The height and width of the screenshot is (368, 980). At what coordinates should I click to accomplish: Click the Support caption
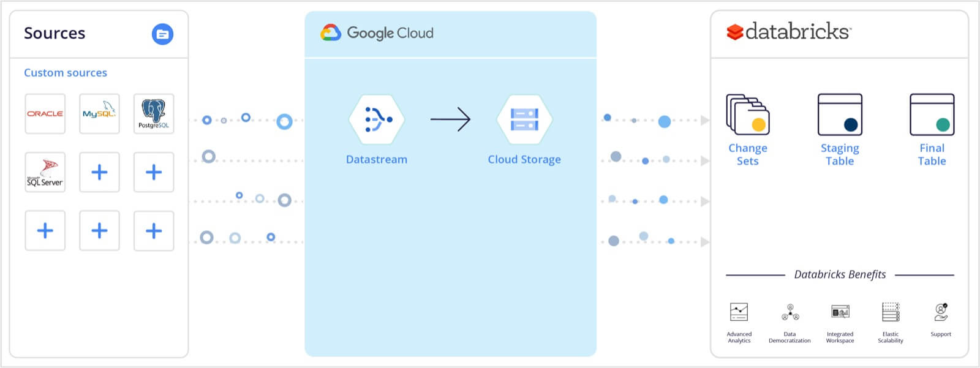click(941, 334)
